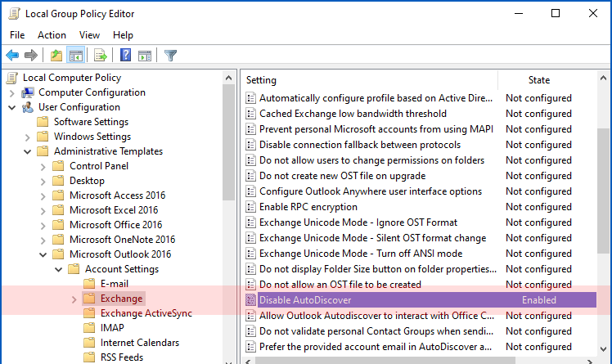Click the Computer Configuration icon
Viewport: 612px width, 364px height.
28,92
